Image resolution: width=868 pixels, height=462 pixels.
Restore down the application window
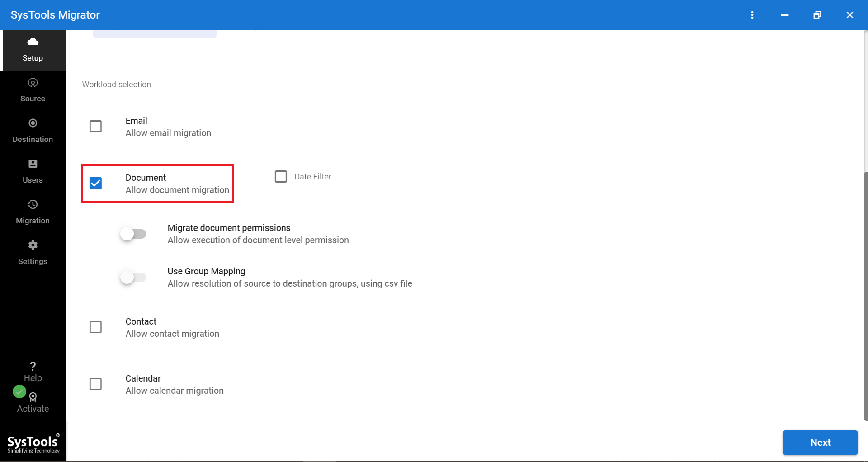[817, 15]
